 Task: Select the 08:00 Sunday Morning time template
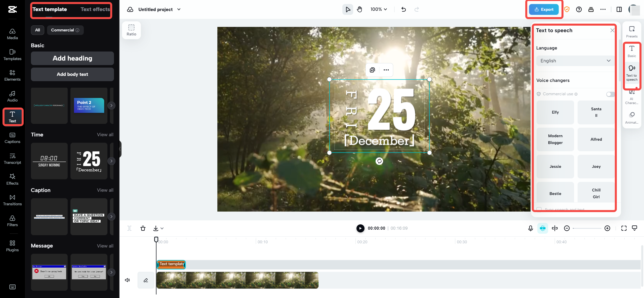[x=49, y=161]
